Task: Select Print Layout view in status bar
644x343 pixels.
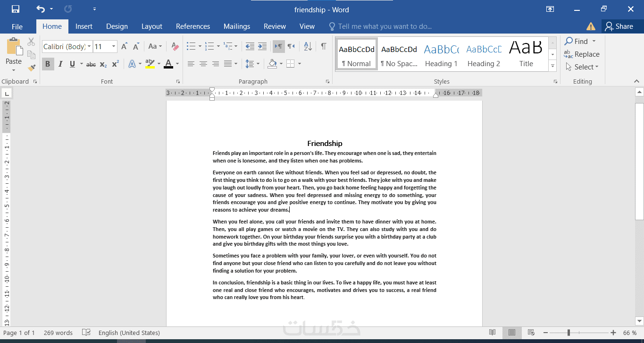Action: [x=511, y=333]
